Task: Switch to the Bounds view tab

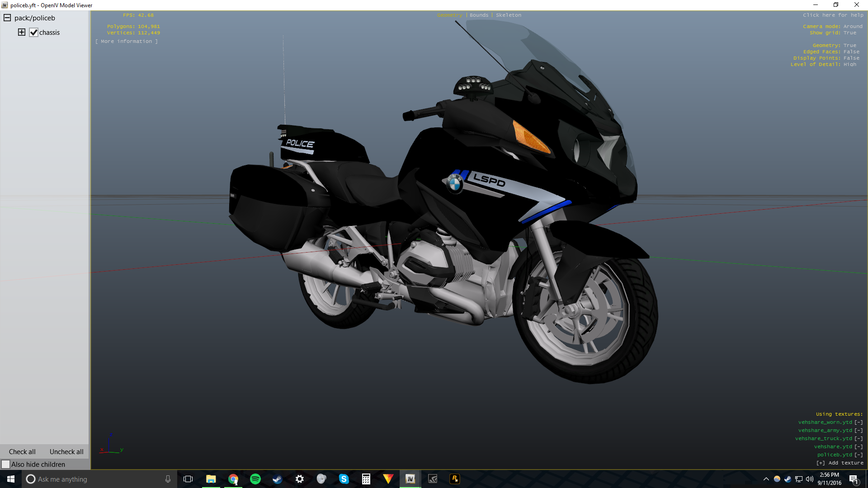Action: click(479, 15)
